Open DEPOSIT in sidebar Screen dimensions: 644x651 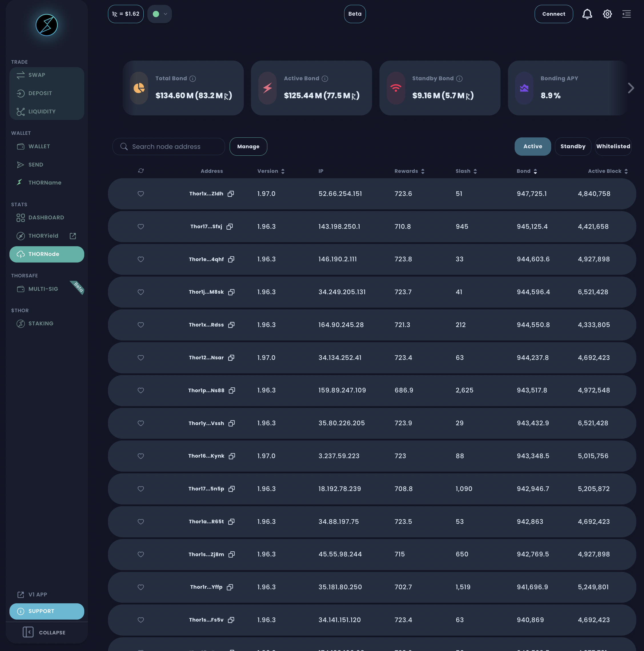pos(47,93)
